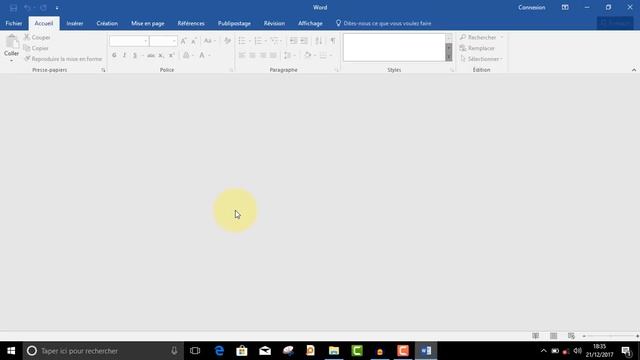This screenshot has width=640, height=360.
Task: Click the ribbon display options icon
Action: (x=565, y=7)
